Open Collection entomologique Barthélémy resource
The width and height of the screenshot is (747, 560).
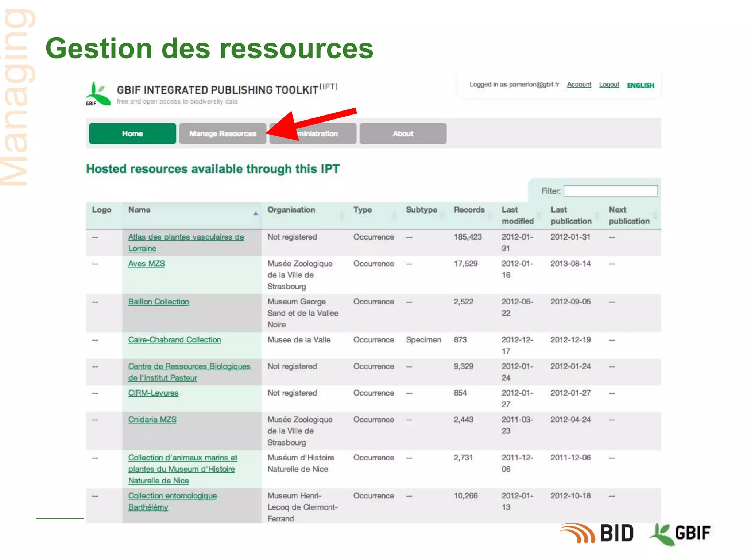coord(172,501)
